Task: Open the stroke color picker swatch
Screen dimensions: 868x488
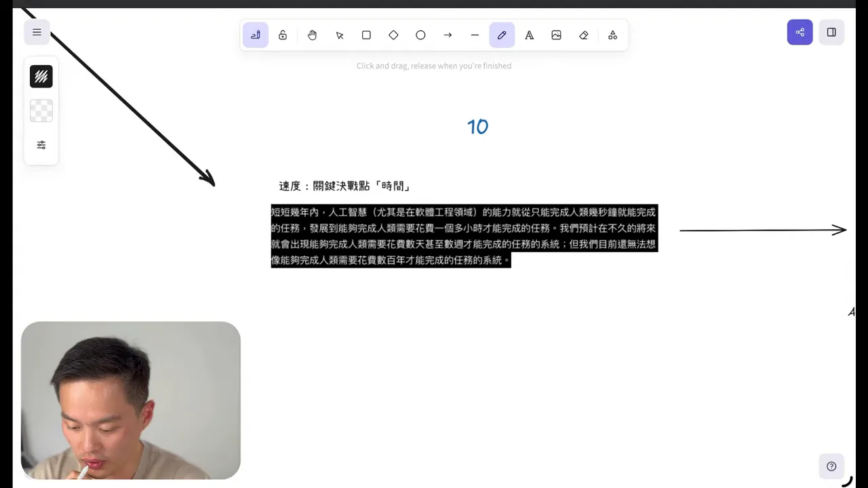Action: pyautogui.click(x=41, y=77)
